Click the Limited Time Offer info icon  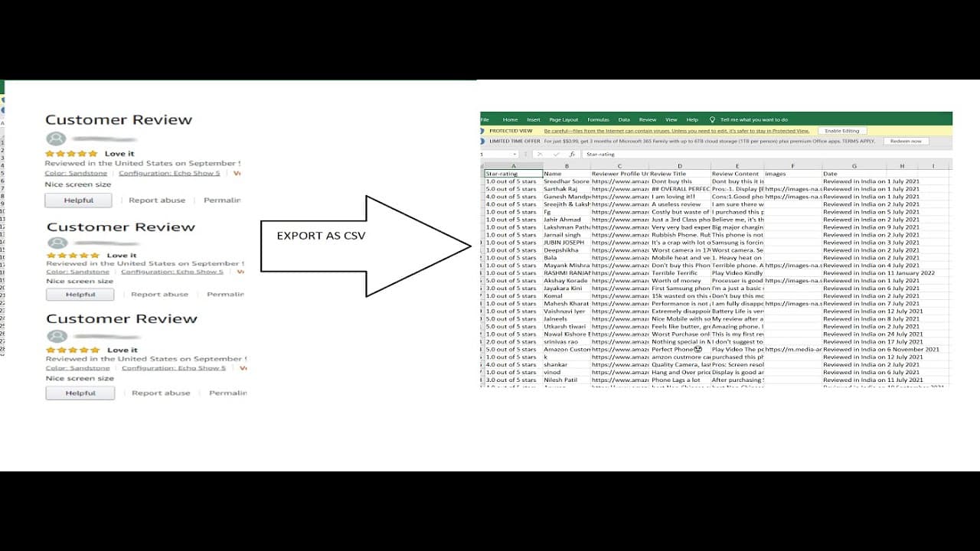483,141
